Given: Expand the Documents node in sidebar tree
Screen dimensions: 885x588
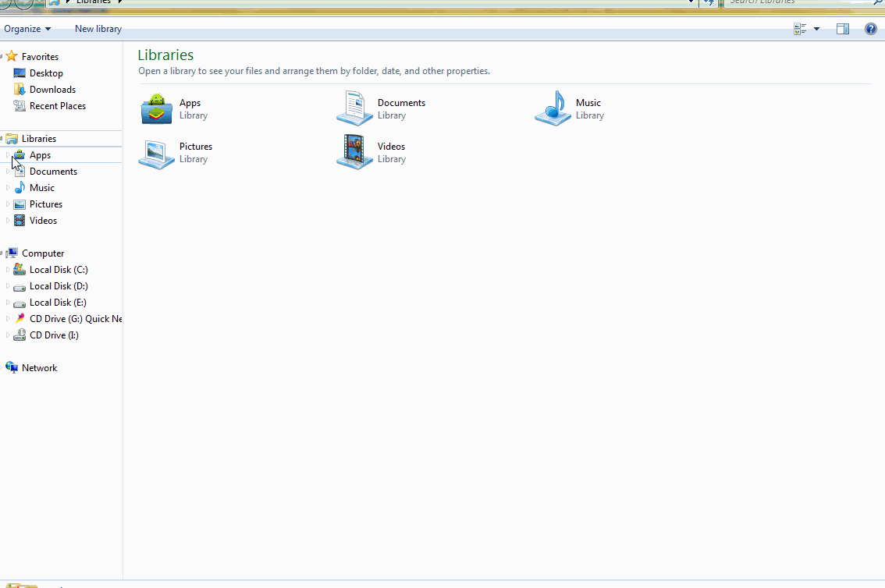Looking at the screenshot, I should [8, 171].
